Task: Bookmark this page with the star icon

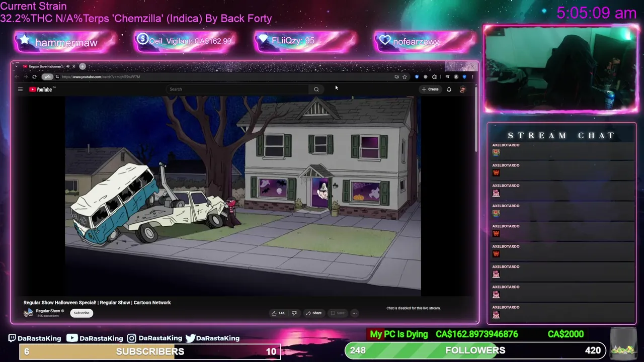Action: [405, 77]
